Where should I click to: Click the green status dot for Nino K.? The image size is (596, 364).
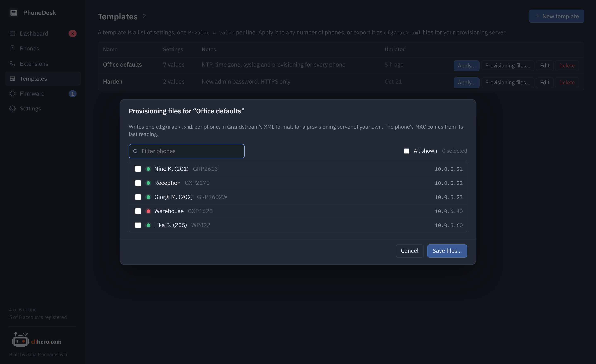point(148,169)
